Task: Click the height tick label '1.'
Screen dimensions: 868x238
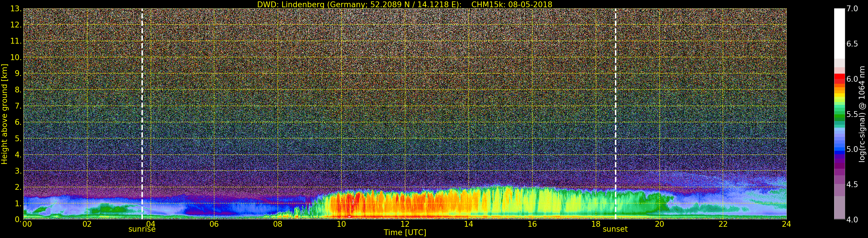Action: (18, 203)
